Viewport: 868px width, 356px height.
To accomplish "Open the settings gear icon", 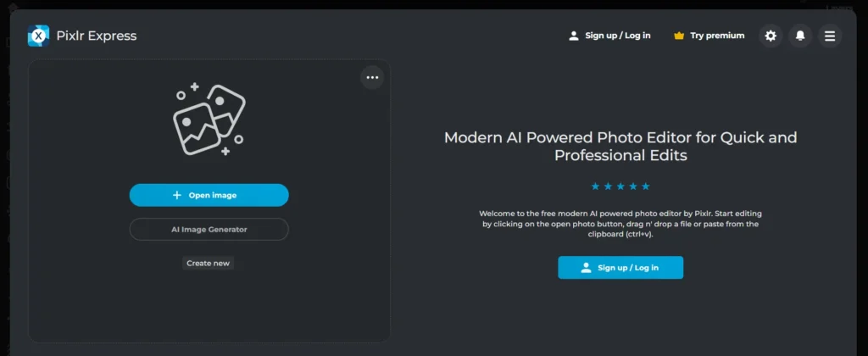I will pos(771,36).
